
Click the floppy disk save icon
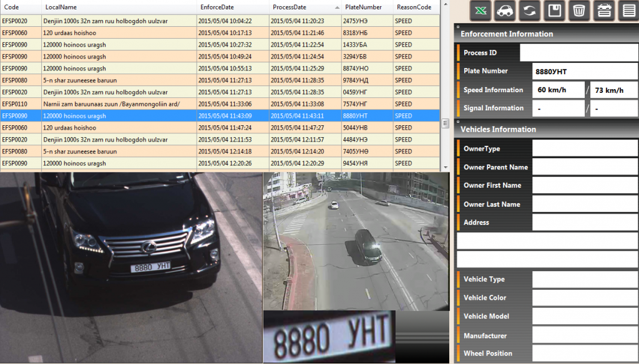[554, 11]
